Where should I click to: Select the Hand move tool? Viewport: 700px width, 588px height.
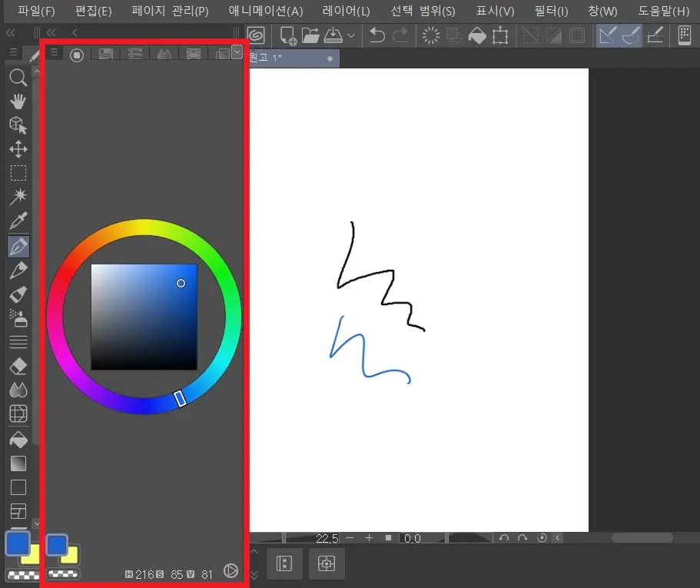18,101
